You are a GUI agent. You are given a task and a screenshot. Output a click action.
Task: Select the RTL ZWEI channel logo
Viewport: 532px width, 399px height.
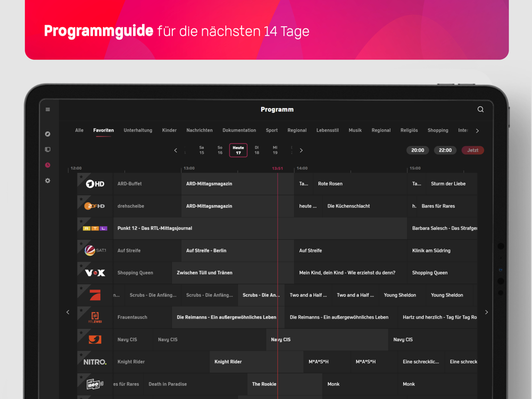[x=95, y=317]
